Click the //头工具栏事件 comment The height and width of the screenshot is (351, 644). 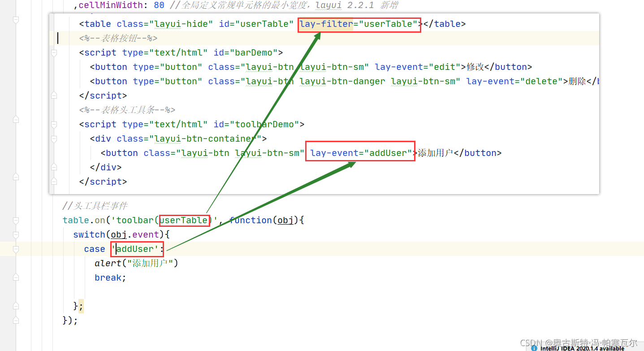pyautogui.click(x=95, y=206)
